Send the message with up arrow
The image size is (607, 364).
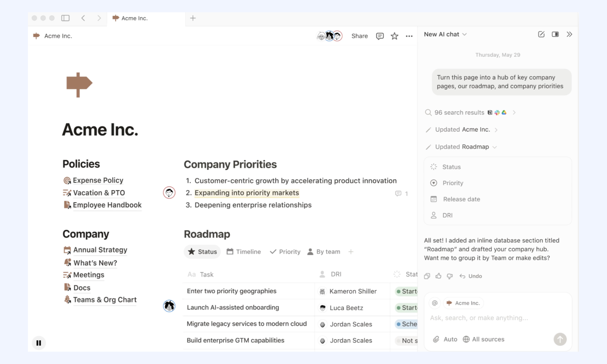[560, 339]
